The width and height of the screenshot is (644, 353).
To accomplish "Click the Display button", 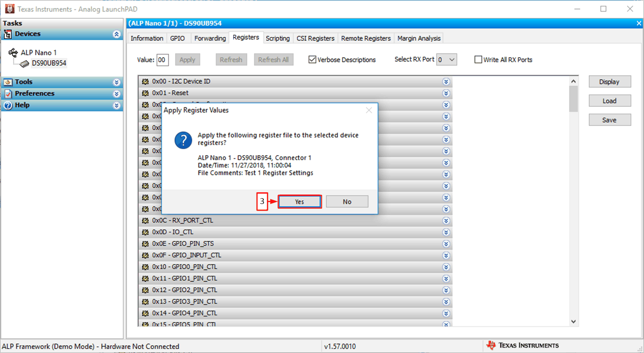I will pos(610,81).
